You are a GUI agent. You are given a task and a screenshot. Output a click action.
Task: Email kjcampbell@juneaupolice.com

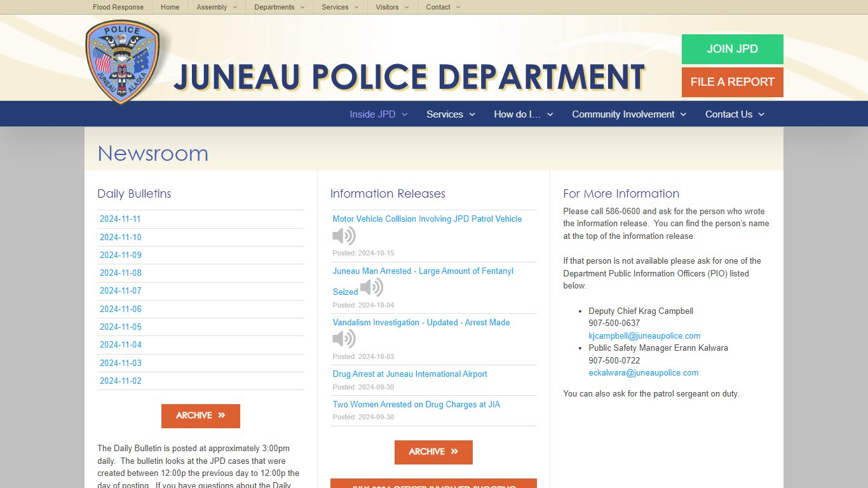click(644, 335)
